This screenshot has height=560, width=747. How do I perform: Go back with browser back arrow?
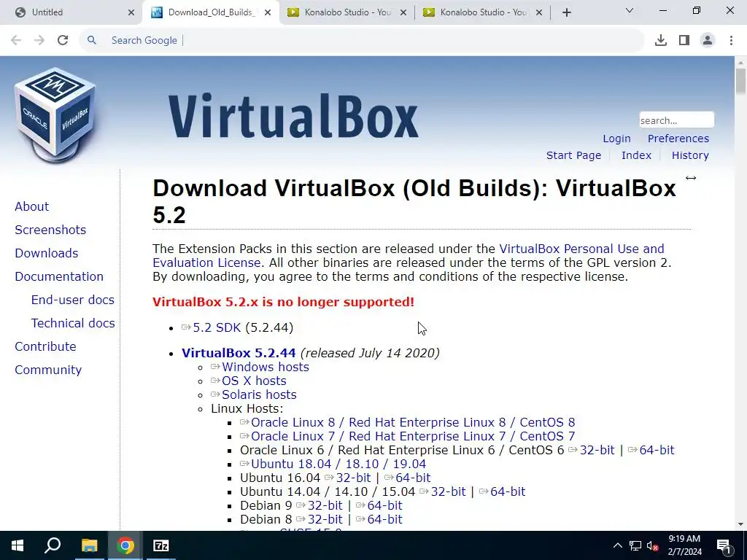click(16, 40)
